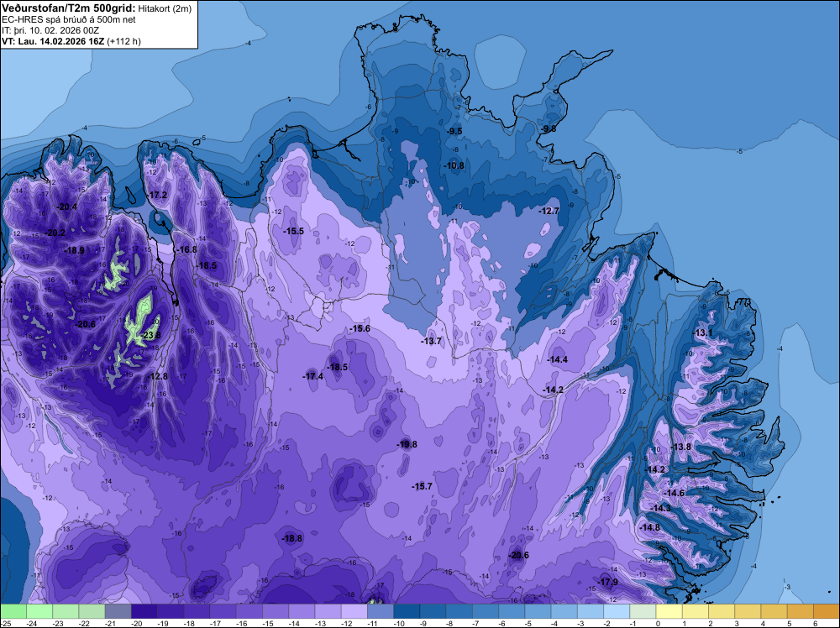Click the map title 'Veðurstofan/T2m 500grid:'
The image size is (840, 628).
click(69, 8)
